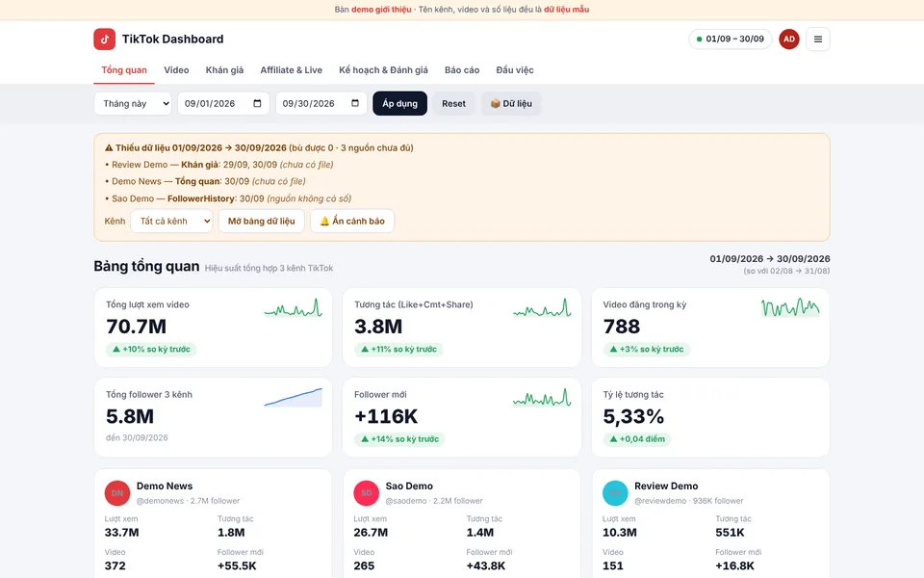Click the end date field 09/30/2026
This screenshot has width=924, height=578.
click(x=321, y=103)
